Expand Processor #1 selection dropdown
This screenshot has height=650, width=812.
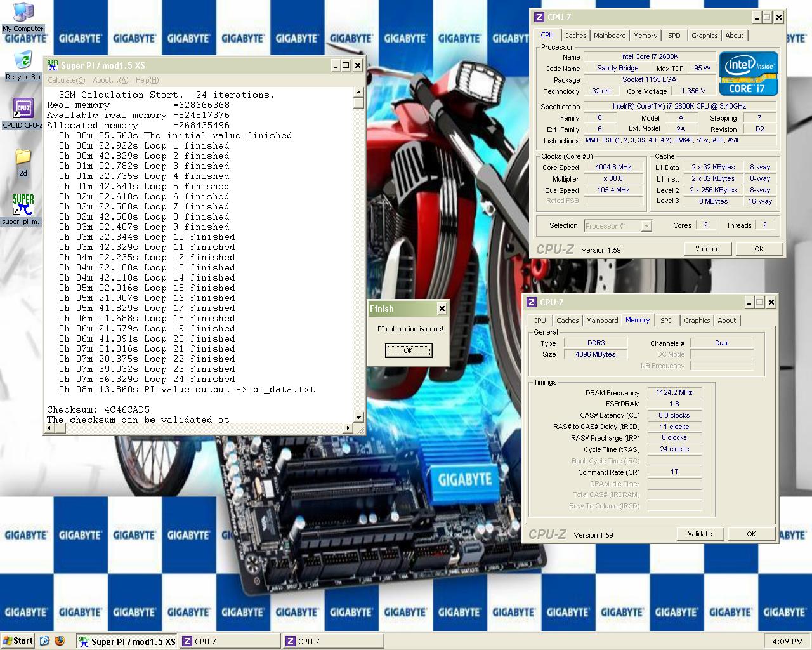click(x=646, y=226)
